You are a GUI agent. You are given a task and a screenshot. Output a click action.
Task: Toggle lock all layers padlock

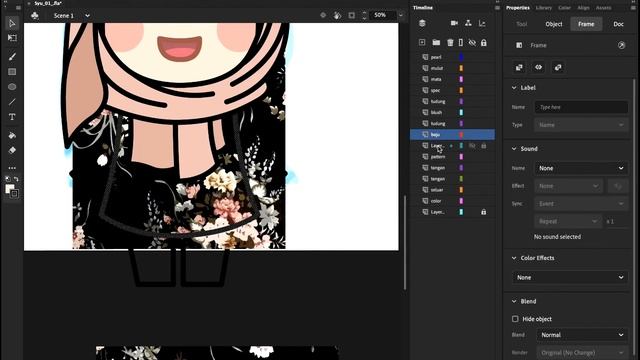(484, 42)
